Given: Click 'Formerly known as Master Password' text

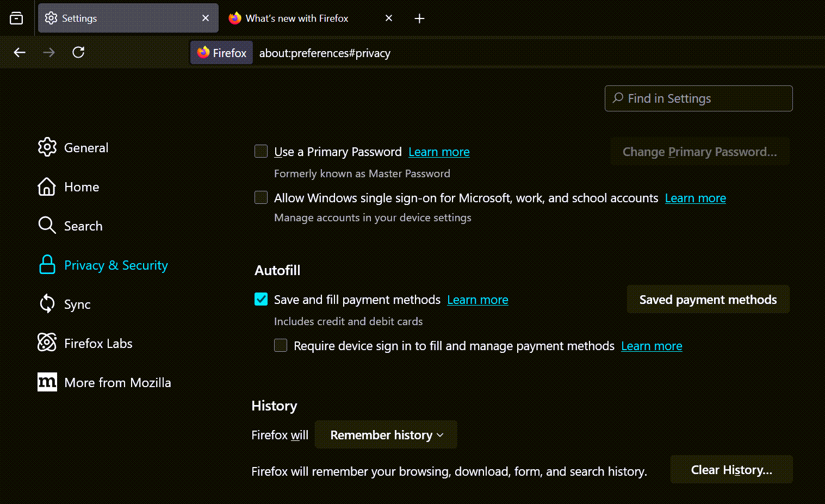Looking at the screenshot, I should coord(362,173).
